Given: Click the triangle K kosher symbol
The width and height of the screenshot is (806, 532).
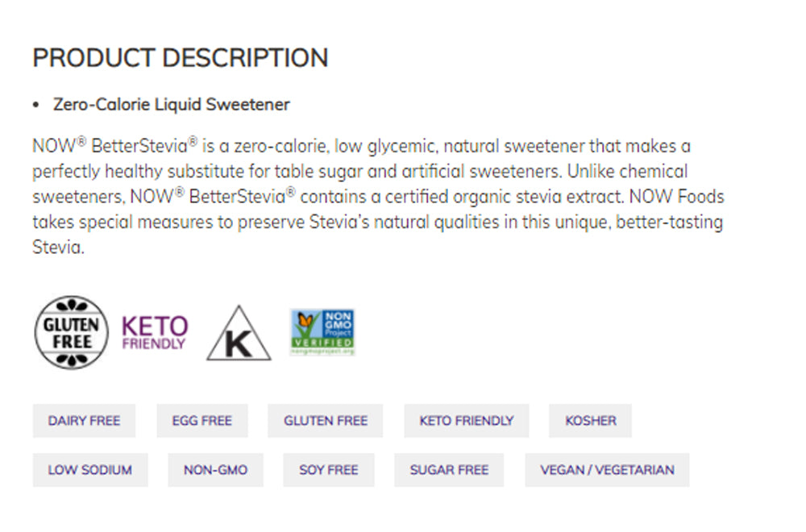Looking at the screenshot, I should [x=239, y=334].
